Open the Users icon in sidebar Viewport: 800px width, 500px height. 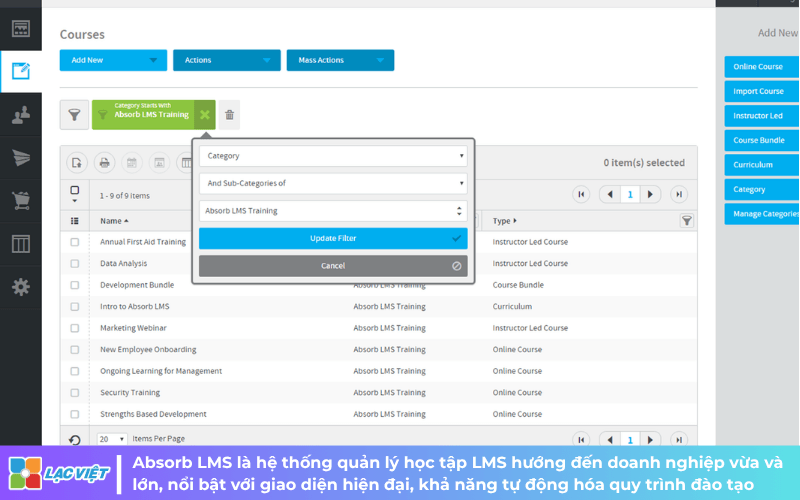[x=20, y=115]
